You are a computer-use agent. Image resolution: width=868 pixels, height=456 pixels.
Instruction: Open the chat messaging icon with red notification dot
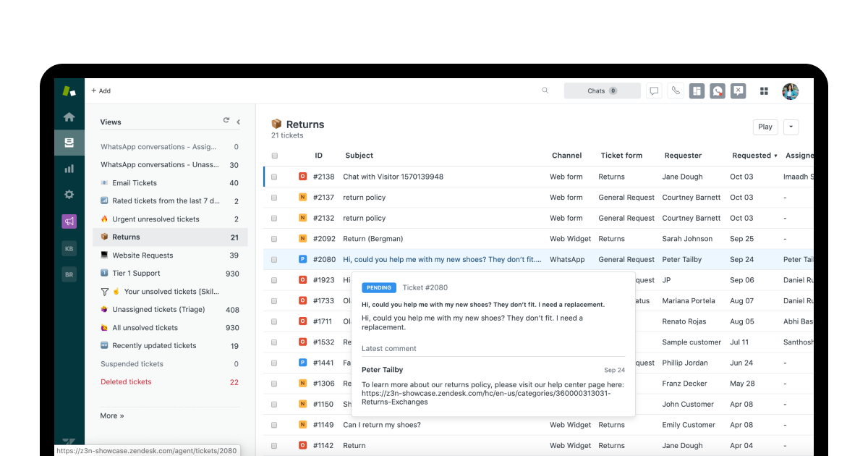pyautogui.click(x=717, y=90)
